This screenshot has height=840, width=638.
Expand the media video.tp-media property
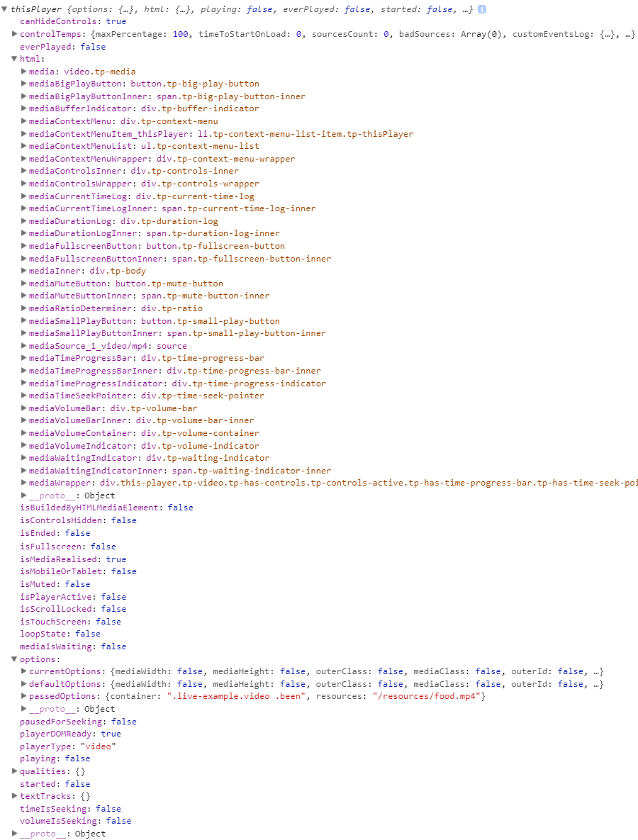23,71
